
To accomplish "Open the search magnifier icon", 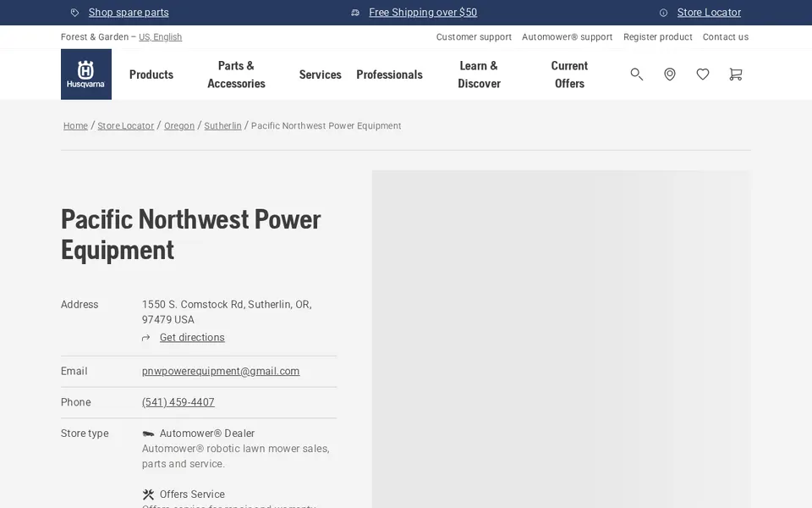I will (636, 75).
